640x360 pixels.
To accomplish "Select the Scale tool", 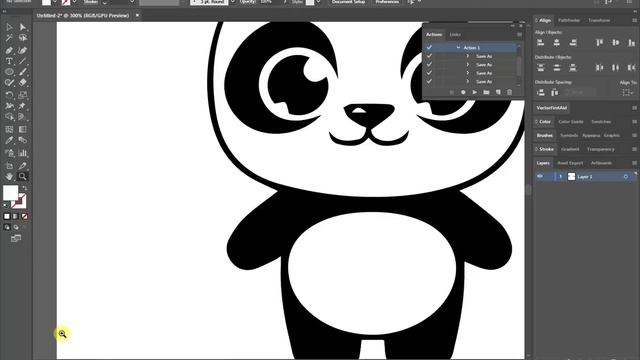I will tap(23, 95).
